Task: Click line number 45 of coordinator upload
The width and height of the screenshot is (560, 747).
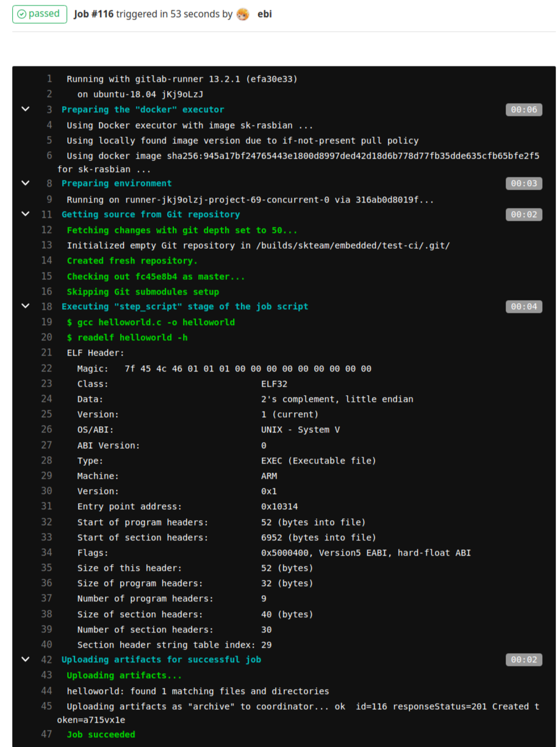Action: coord(47,706)
